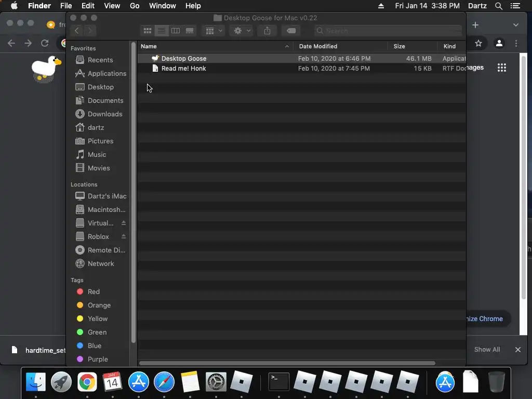Open Terminal from the Dock
This screenshot has height=399, width=532.
point(279,382)
